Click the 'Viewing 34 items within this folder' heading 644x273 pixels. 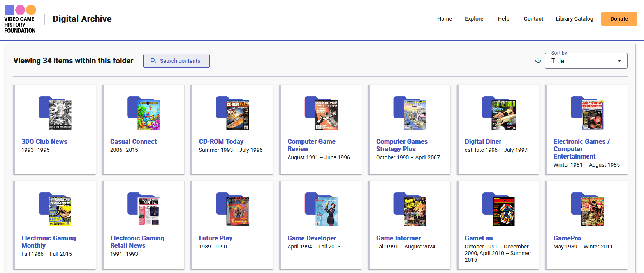click(x=73, y=60)
